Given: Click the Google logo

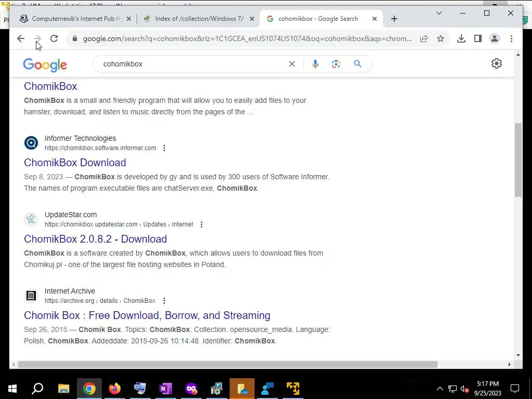Looking at the screenshot, I should [45, 65].
